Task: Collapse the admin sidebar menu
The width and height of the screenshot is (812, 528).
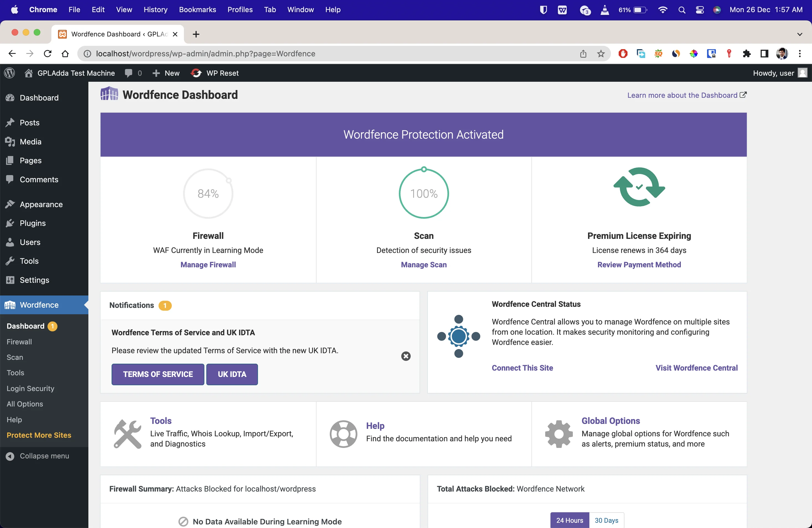Action: click(x=38, y=456)
